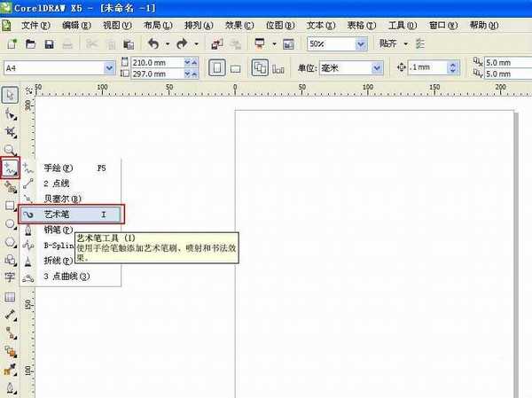This screenshot has width=532, height=398.
Task: Click the Undo arrow
Action: [x=153, y=43]
